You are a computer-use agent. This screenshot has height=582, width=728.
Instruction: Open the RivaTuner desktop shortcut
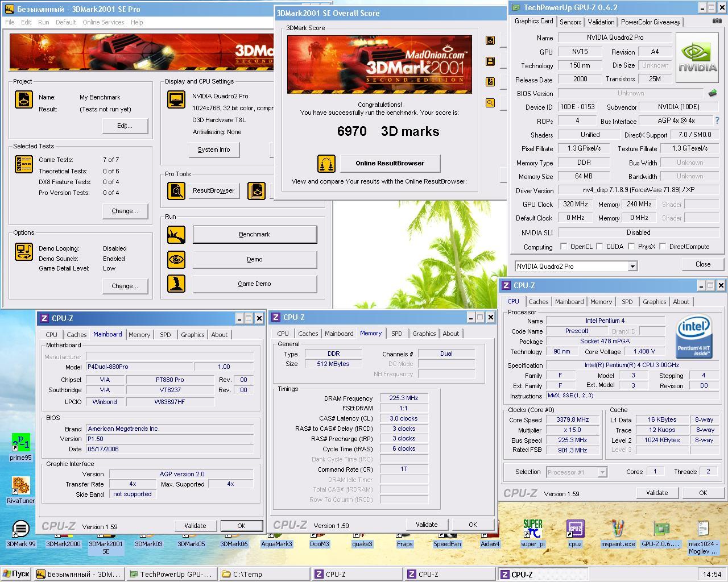[x=20, y=490]
